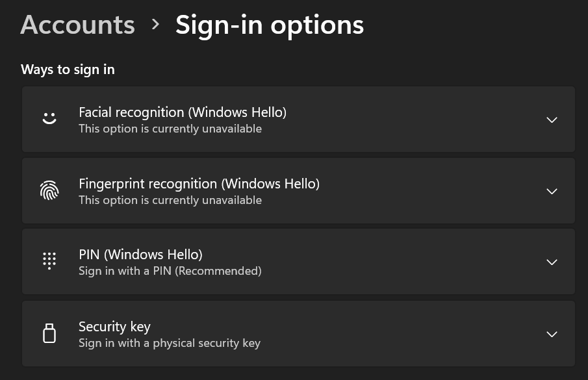588x380 pixels.
Task: Click the unavailable notice under Facial recognition
Action: pyautogui.click(x=170, y=129)
